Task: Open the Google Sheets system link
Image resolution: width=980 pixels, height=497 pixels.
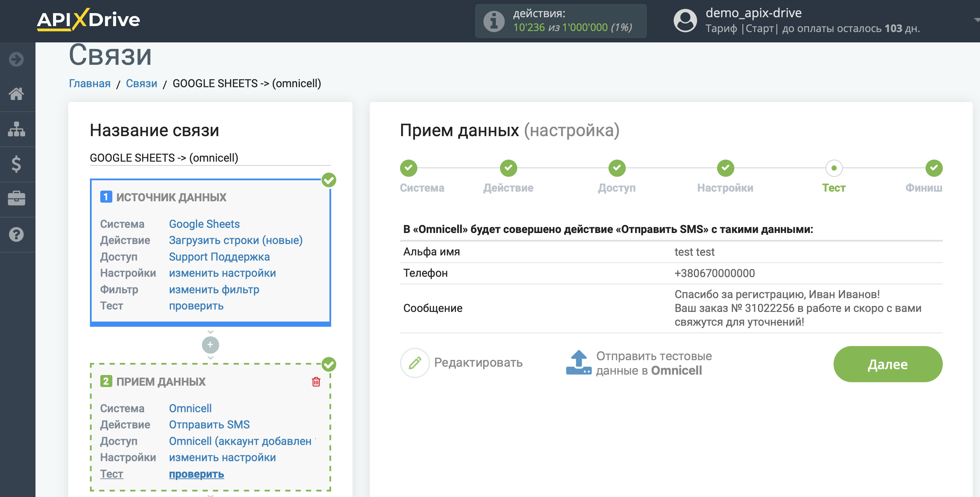Action: coord(204,224)
